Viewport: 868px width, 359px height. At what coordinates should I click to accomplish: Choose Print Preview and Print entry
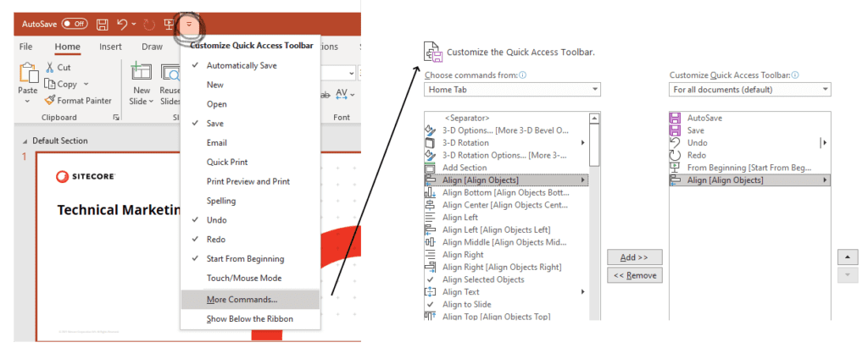[250, 181]
